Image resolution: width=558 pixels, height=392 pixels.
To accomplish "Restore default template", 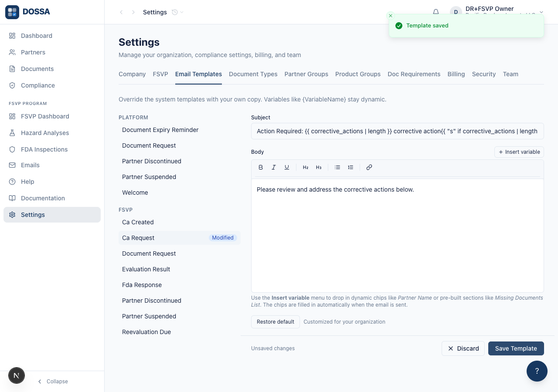I will pos(276,322).
